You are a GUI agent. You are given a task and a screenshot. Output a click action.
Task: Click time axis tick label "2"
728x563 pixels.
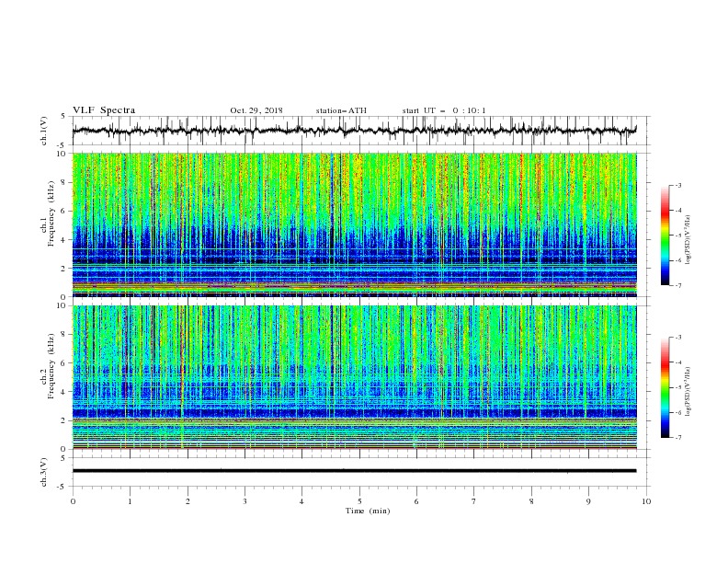tap(188, 501)
